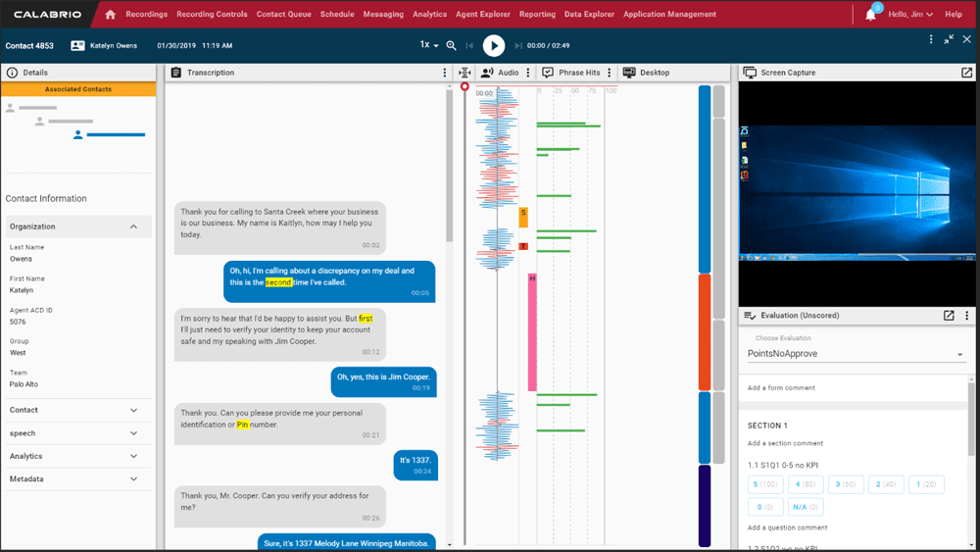Viewport: 980px width, 552px height.
Task: Open the notifications bell
Action: point(870,15)
